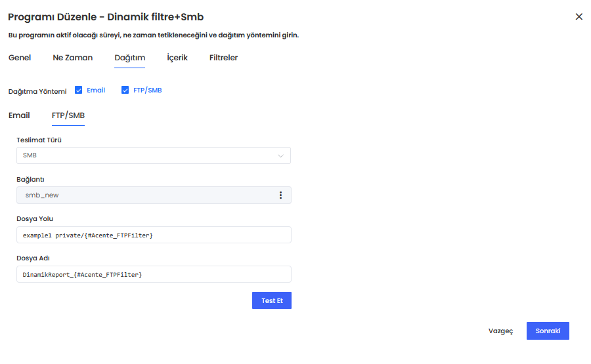591x364 pixels.
Task: Click the blue FTP/SMB label beside the checkbox
Action: (x=147, y=91)
